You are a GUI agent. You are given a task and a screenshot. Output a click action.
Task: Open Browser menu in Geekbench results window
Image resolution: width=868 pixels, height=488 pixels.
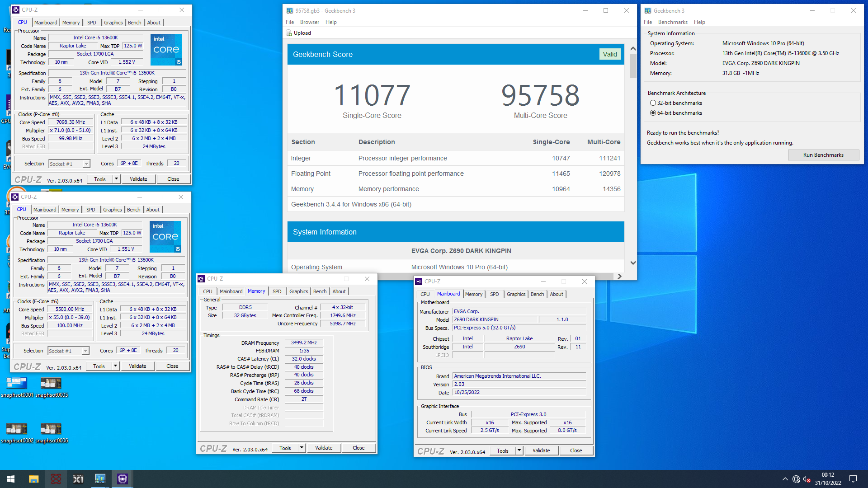pyautogui.click(x=310, y=22)
